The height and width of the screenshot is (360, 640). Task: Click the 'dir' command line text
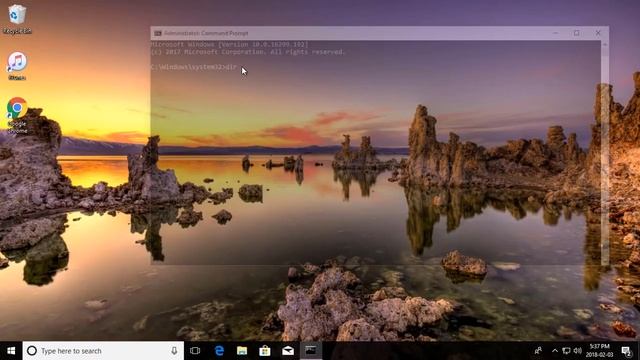pos(231,67)
